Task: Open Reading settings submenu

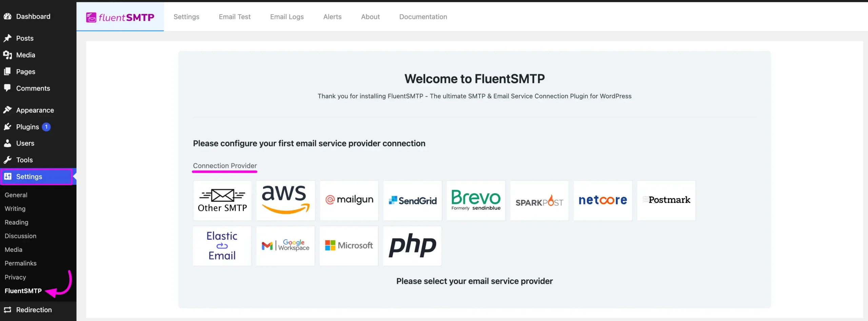Action: click(16, 222)
